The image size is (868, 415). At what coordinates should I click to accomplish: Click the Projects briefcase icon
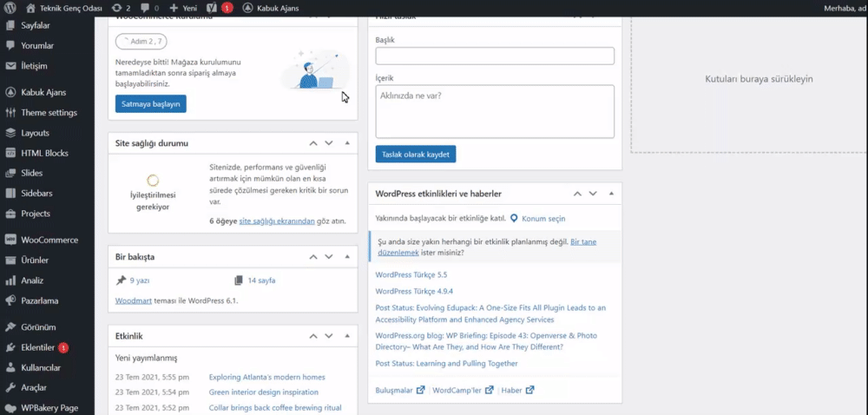pyautogui.click(x=10, y=214)
